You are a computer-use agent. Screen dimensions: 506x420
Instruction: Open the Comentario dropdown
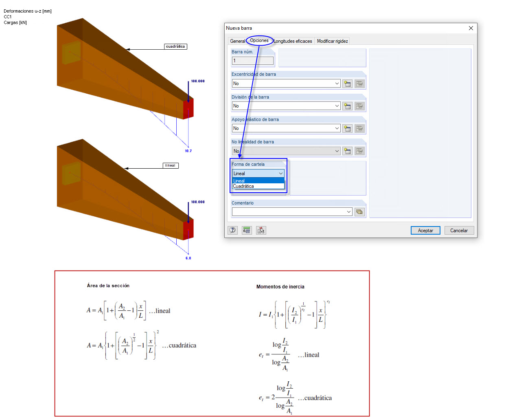click(x=349, y=212)
